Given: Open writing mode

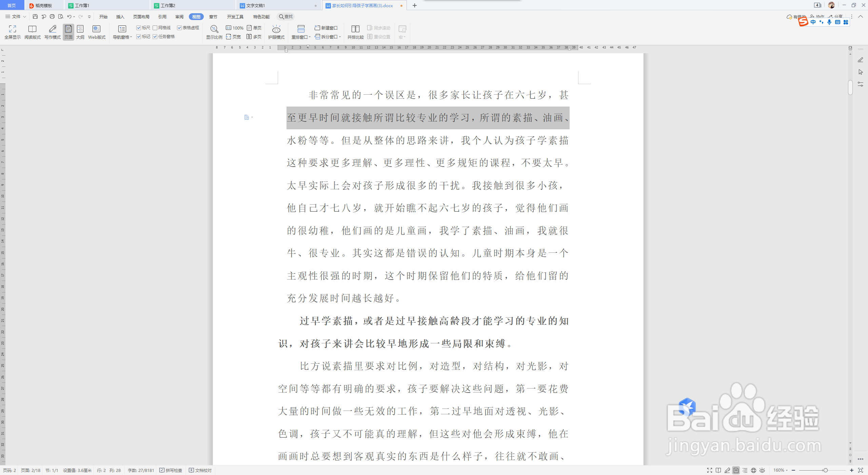Looking at the screenshot, I should (53, 32).
